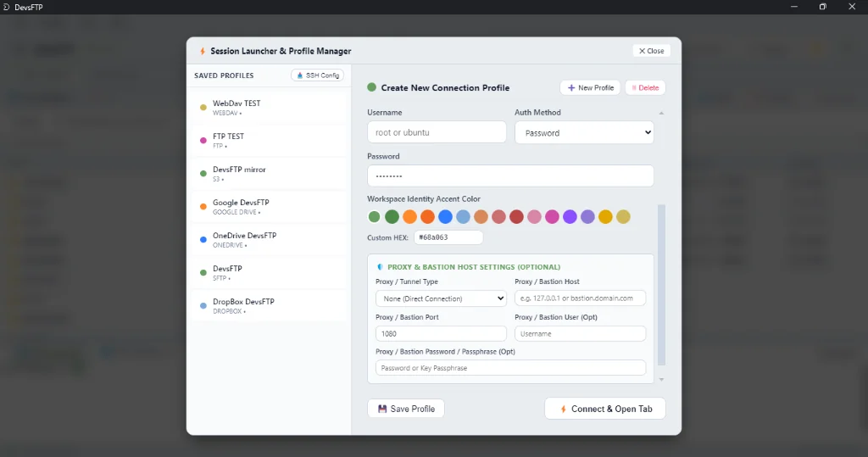Select the DevsFTP mirror S3 profile
Image resolution: width=868 pixels, height=457 pixels.
coord(269,173)
